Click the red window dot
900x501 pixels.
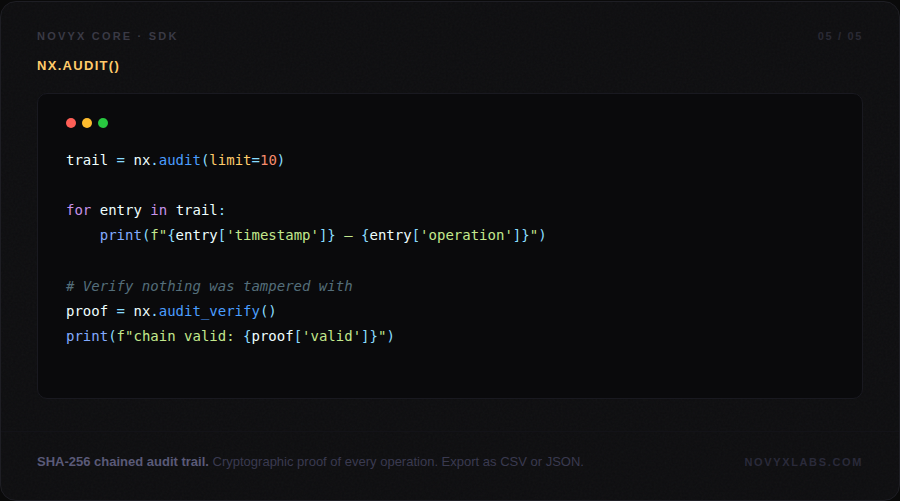click(x=71, y=123)
